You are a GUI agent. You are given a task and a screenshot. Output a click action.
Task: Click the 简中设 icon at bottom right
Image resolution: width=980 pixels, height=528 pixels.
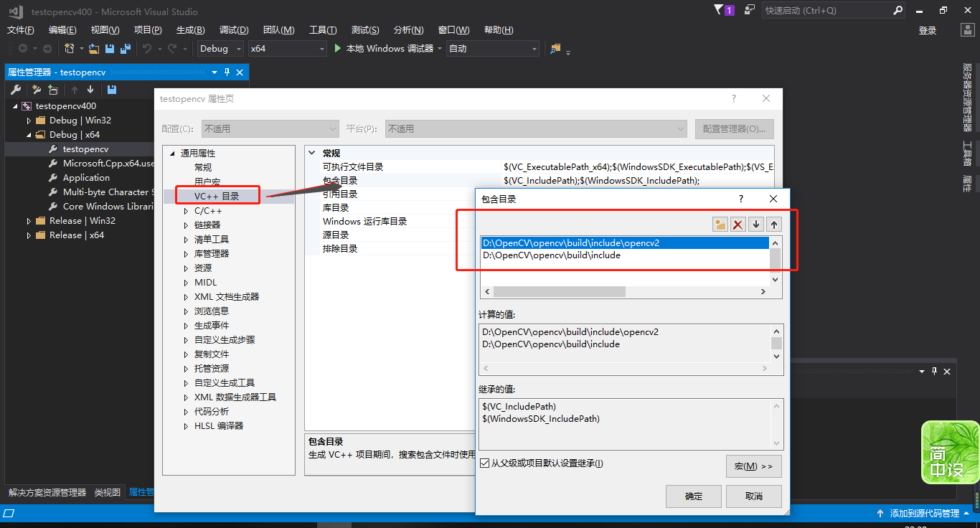point(949,452)
